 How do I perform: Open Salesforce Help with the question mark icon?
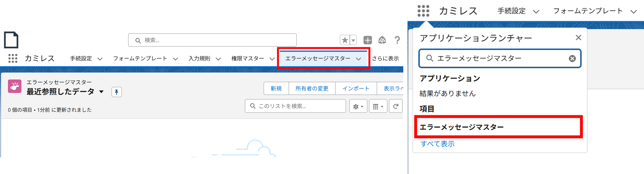click(x=397, y=40)
